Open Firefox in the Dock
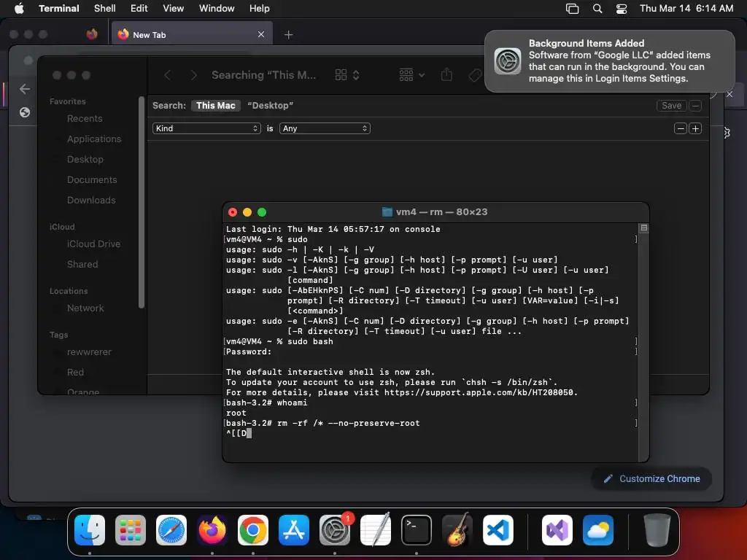 coord(212,530)
